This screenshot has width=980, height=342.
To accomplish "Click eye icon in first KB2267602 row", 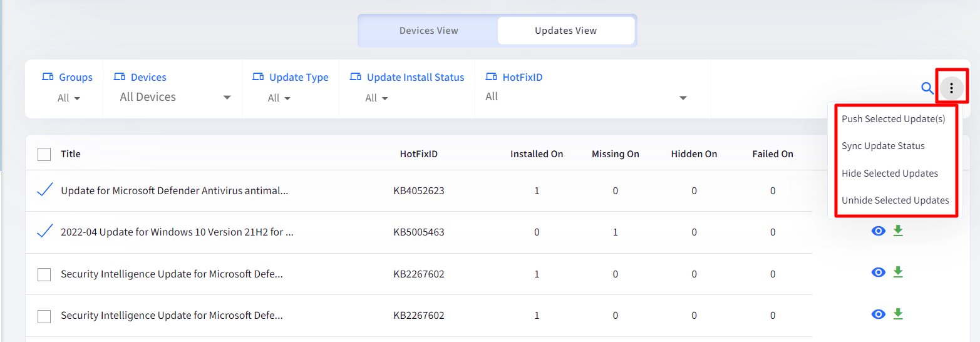I will click(x=879, y=272).
